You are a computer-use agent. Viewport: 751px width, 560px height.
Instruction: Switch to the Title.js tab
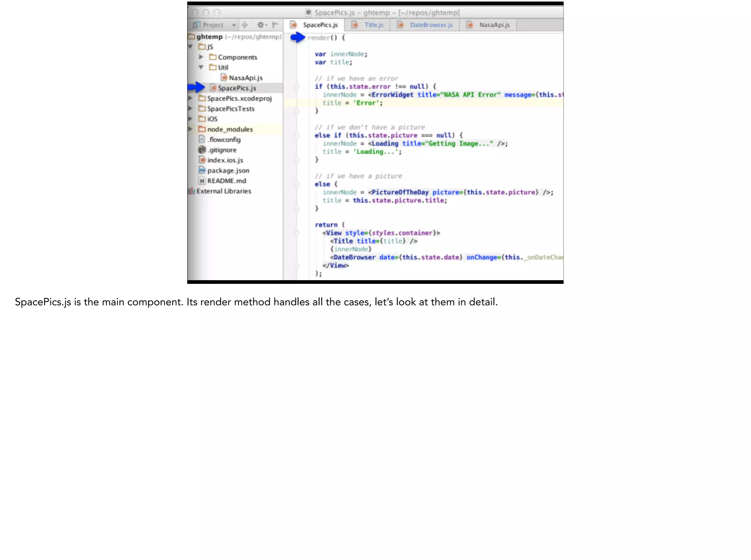pos(373,25)
